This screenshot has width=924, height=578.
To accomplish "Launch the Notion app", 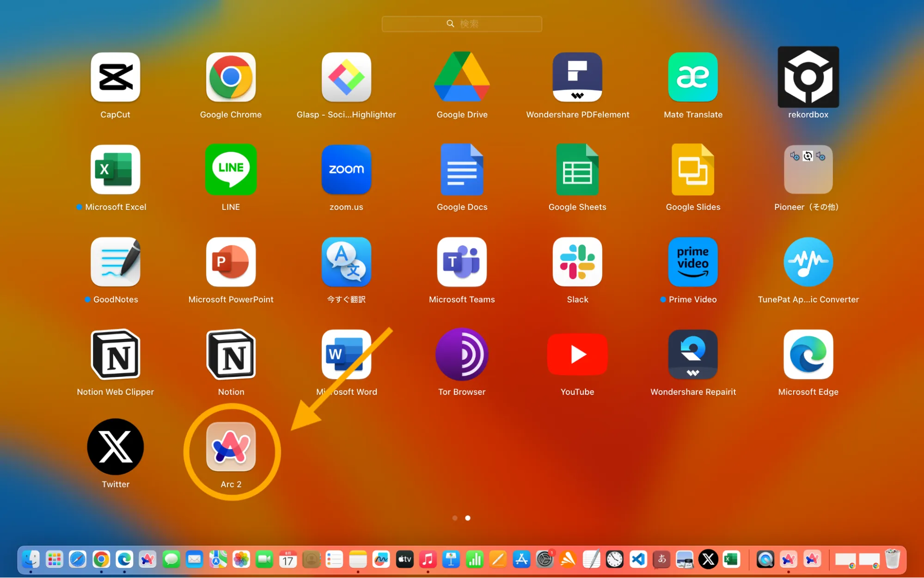I will (x=231, y=355).
